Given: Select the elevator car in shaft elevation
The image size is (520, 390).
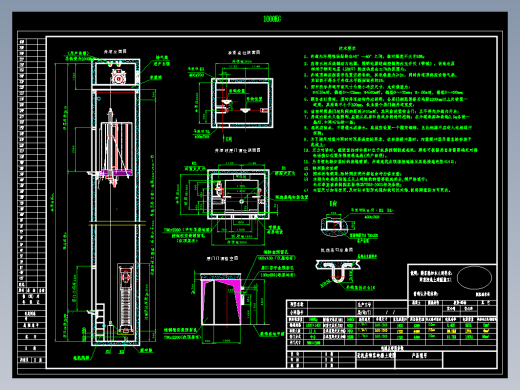Looking at the screenshot, I should (x=116, y=148).
